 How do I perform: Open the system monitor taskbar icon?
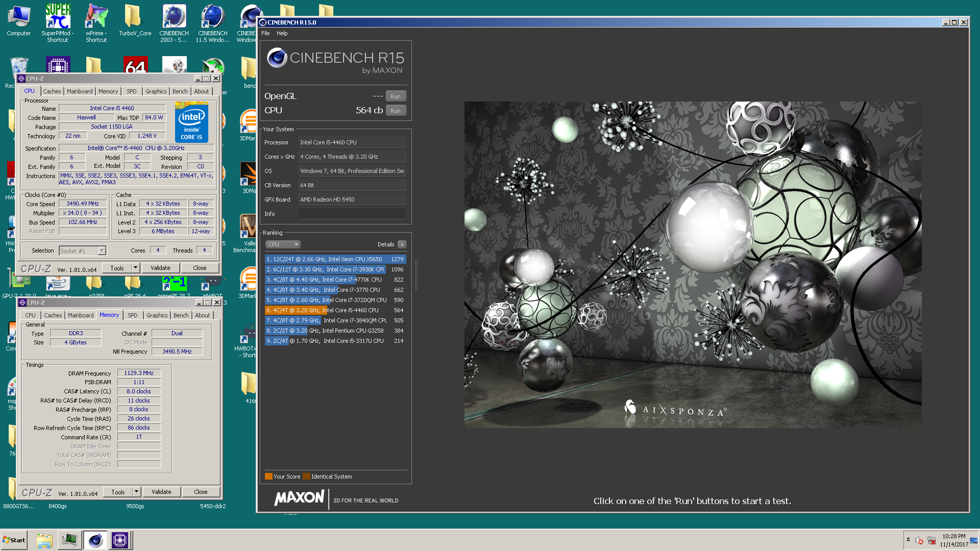[69, 540]
